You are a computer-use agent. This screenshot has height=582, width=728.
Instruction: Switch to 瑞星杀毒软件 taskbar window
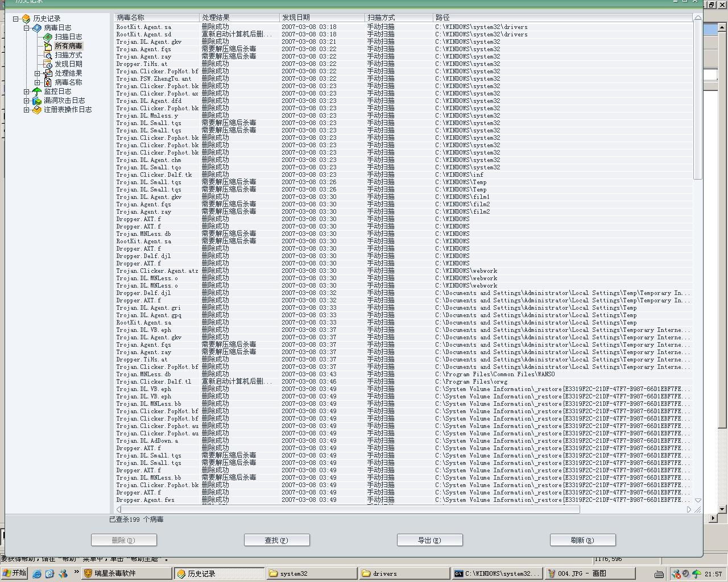127,573
